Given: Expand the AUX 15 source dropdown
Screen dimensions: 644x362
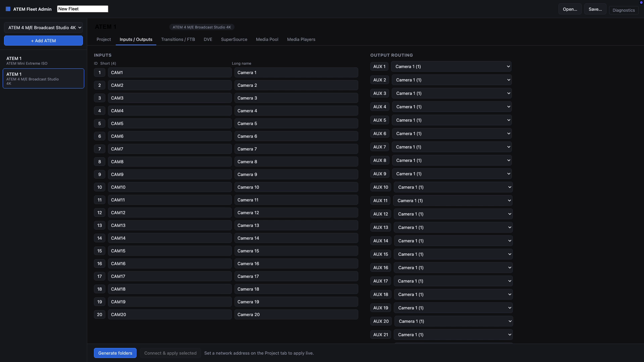Looking at the screenshot, I should coord(453,254).
